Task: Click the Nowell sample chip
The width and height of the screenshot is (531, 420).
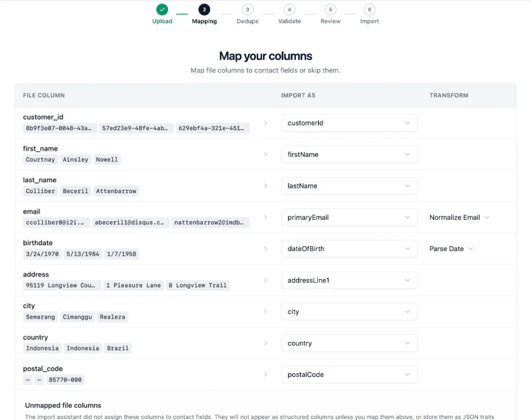Action: (x=107, y=160)
